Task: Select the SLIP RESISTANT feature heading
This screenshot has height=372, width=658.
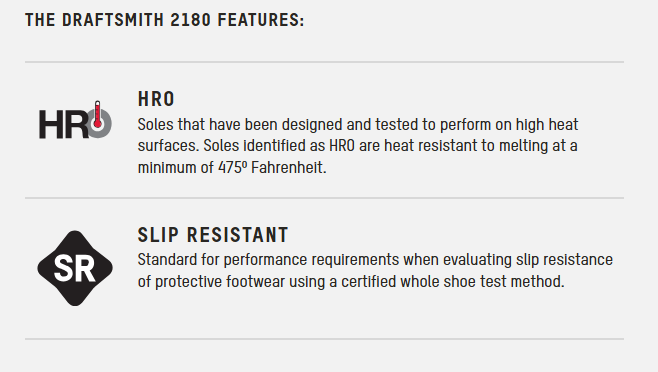Action: (213, 235)
